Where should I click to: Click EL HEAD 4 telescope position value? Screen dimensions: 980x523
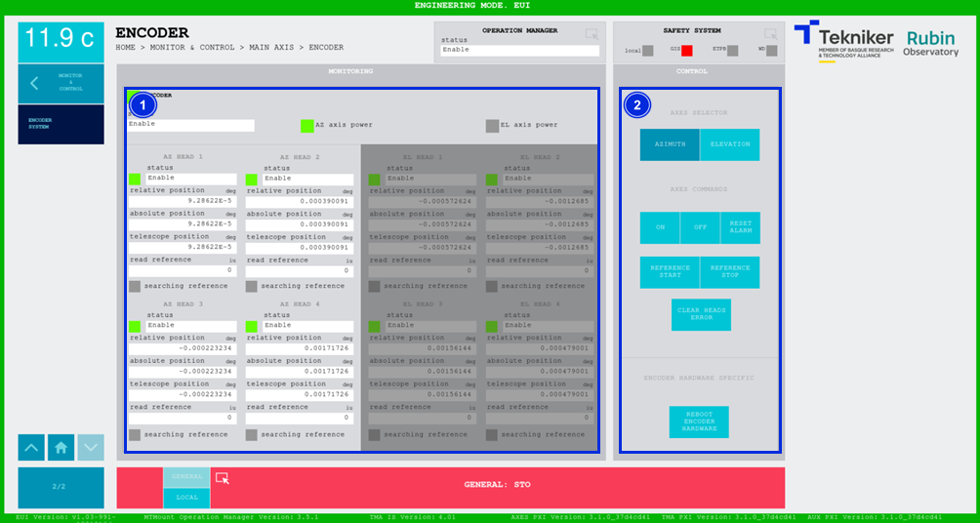(x=540, y=395)
